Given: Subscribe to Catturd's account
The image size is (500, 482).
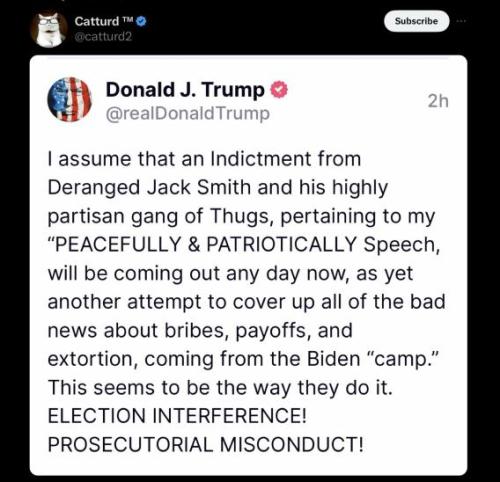Looking at the screenshot, I should 416,21.
